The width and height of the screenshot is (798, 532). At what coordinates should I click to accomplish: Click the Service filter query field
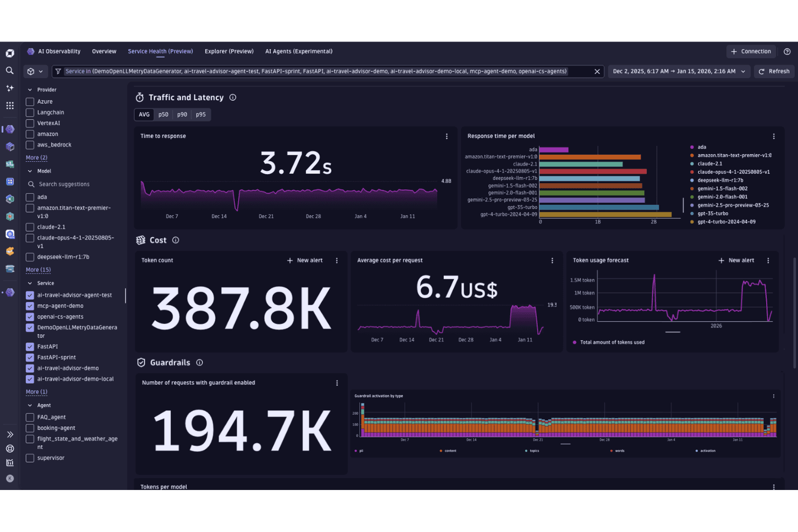coord(328,71)
